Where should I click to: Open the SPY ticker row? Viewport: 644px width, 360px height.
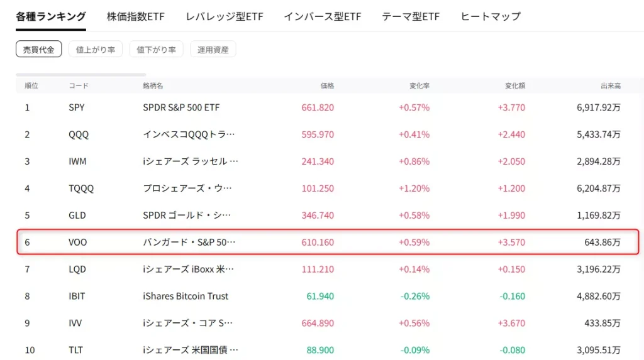[77, 107]
